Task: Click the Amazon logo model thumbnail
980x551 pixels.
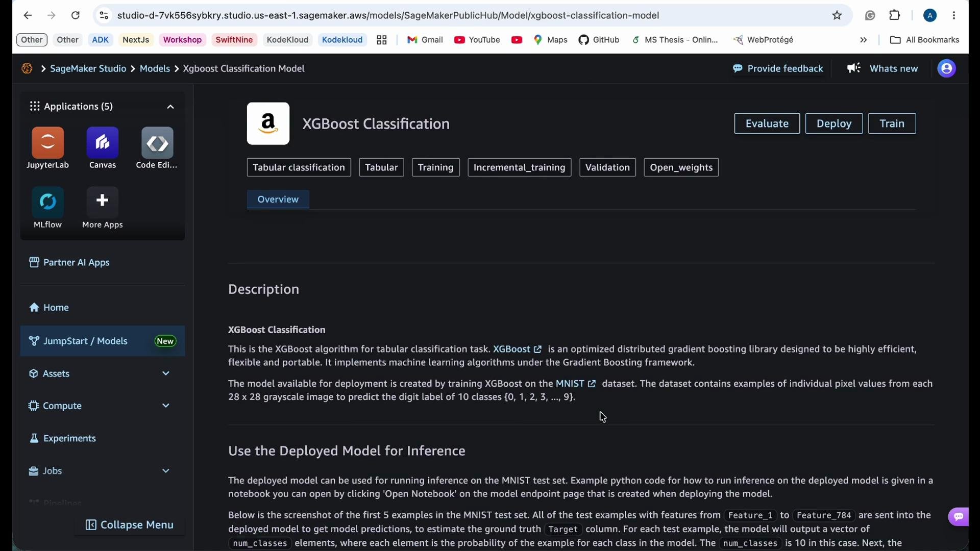Action: click(x=268, y=123)
